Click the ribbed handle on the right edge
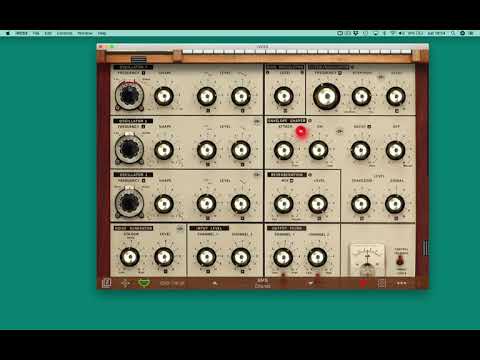This screenshot has height=360, width=480. pos(426,248)
